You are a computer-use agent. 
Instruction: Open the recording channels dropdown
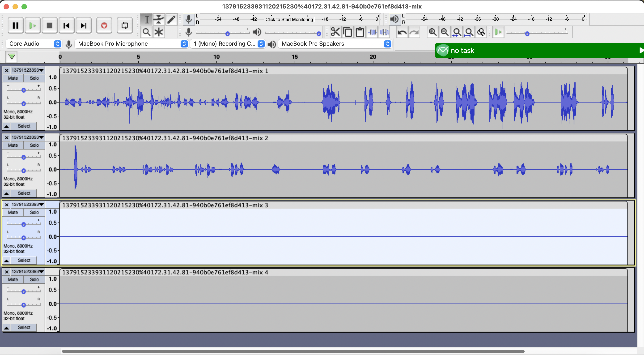click(228, 44)
